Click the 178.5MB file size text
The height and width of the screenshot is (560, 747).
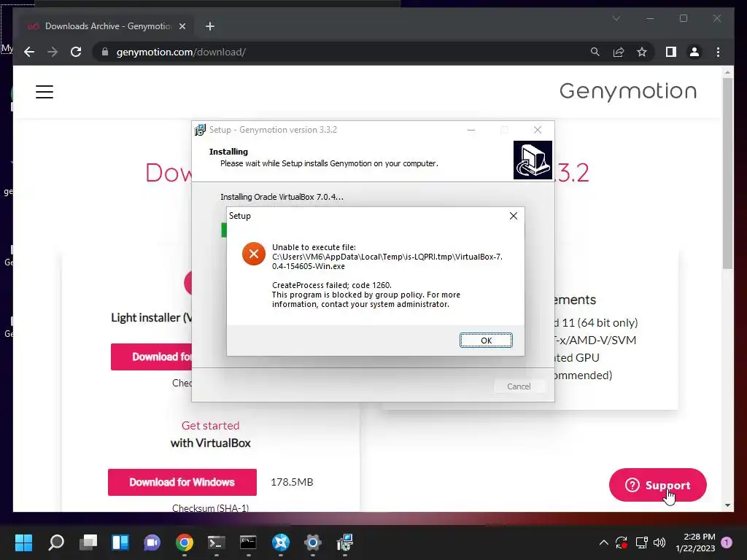coord(292,482)
